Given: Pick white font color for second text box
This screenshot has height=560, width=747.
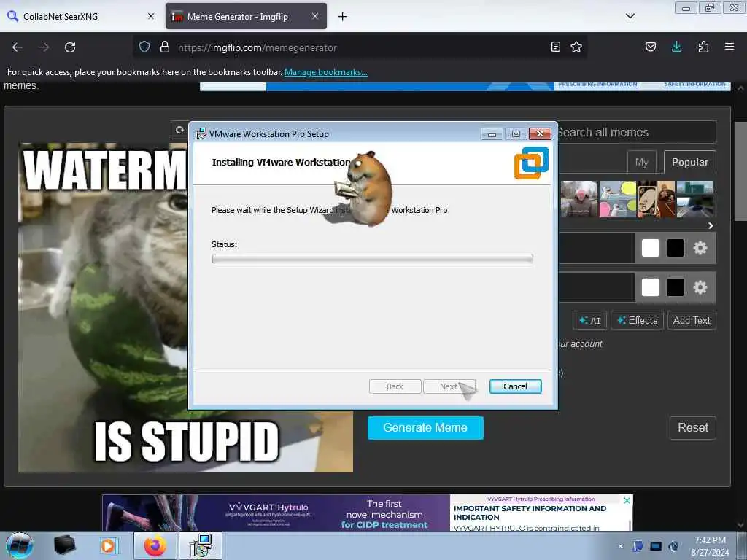Looking at the screenshot, I should pyautogui.click(x=650, y=287).
